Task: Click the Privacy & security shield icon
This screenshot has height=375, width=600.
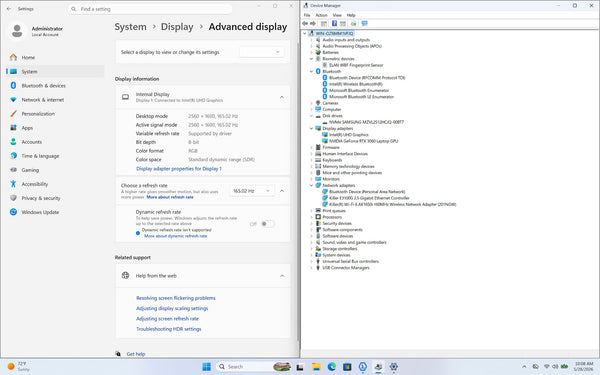Action: pos(13,198)
